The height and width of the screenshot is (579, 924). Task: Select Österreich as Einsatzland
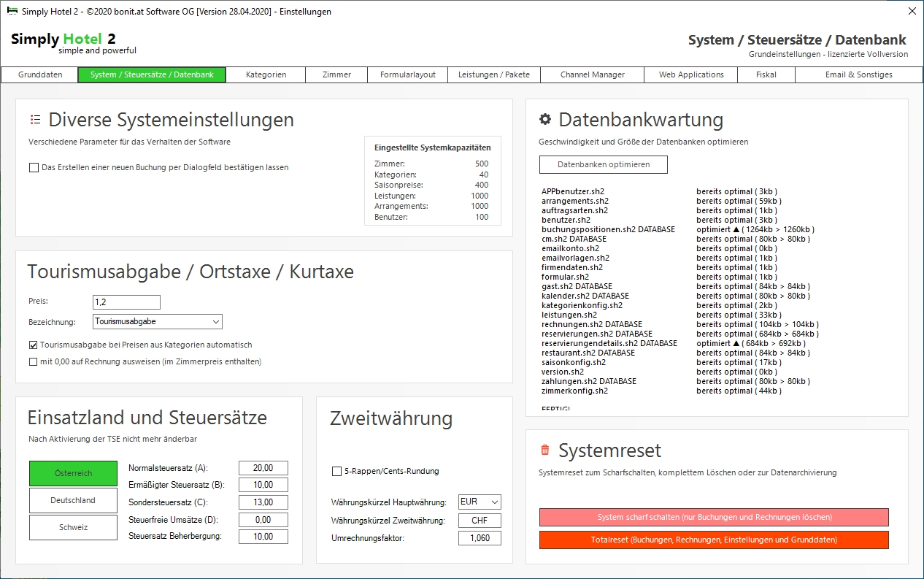(x=73, y=473)
